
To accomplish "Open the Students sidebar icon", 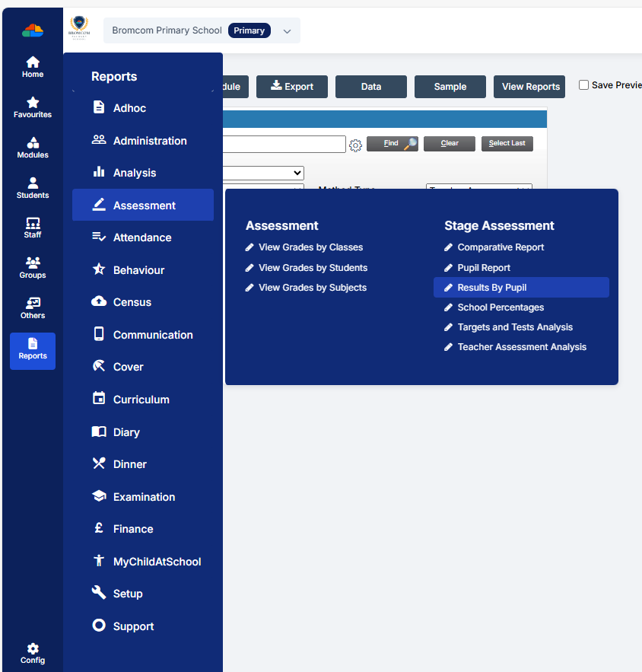I will pos(33,188).
